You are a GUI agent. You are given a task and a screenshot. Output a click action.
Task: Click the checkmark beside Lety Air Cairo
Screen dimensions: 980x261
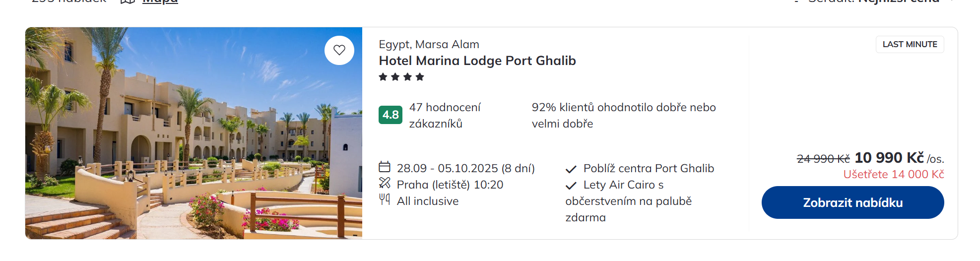pyautogui.click(x=571, y=186)
